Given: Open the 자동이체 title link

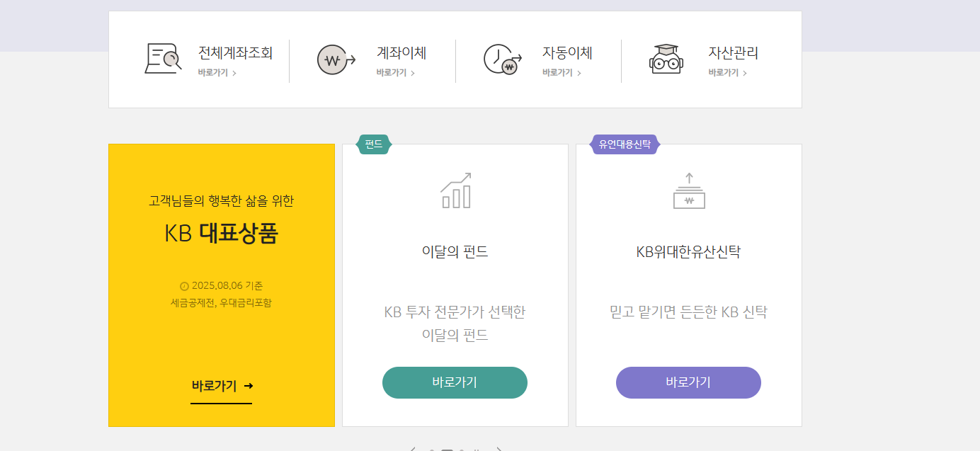Looking at the screenshot, I should coord(567,53).
